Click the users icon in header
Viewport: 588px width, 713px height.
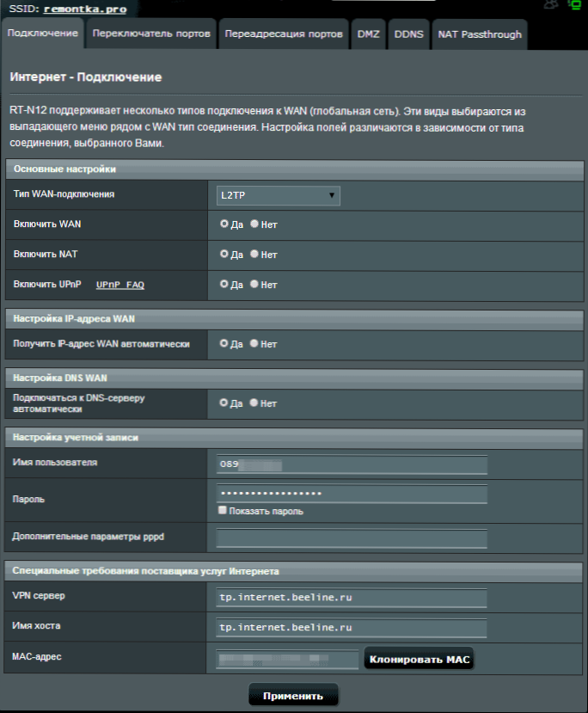pyautogui.click(x=551, y=5)
